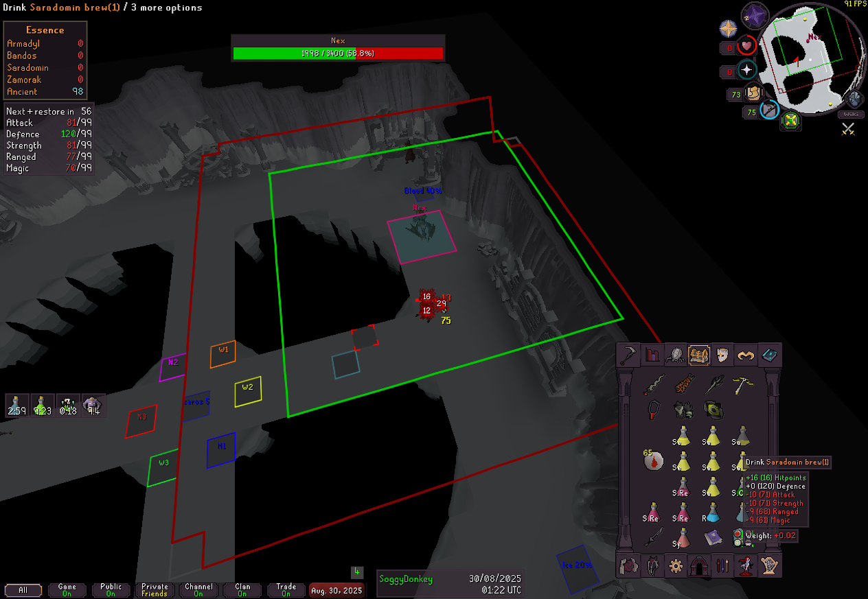This screenshot has width=868, height=599.
Task: Click the purple star orb above the minimap
Action: [755, 16]
